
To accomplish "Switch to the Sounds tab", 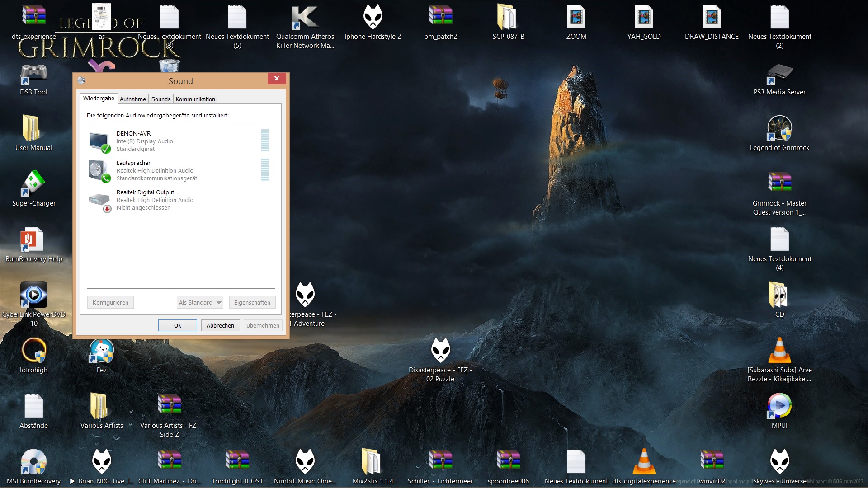I will click(x=161, y=99).
